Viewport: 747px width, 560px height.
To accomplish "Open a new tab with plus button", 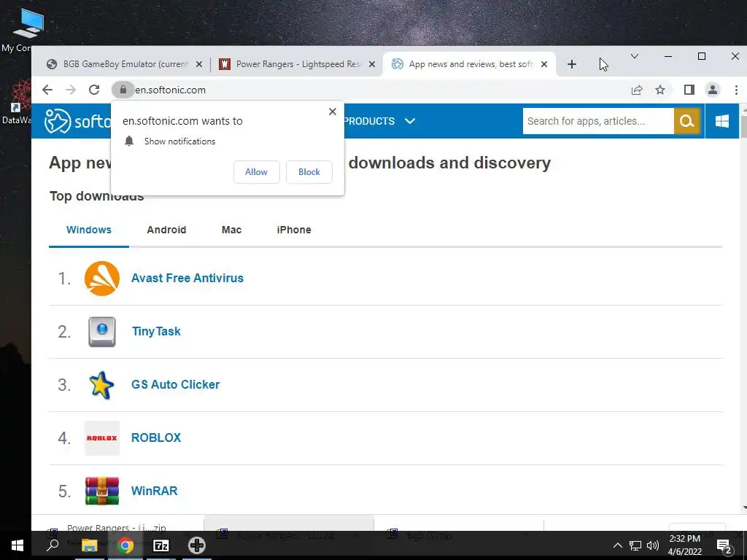I will click(x=572, y=64).
